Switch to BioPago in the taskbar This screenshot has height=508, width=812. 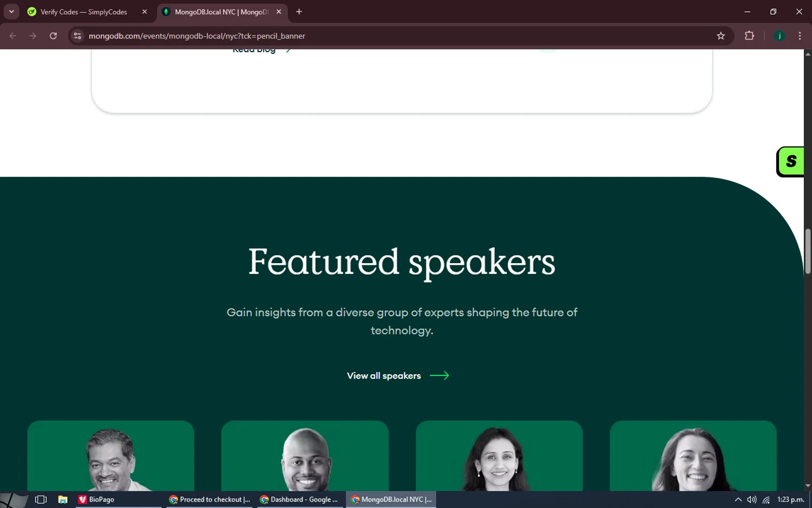tap(118, 499)
